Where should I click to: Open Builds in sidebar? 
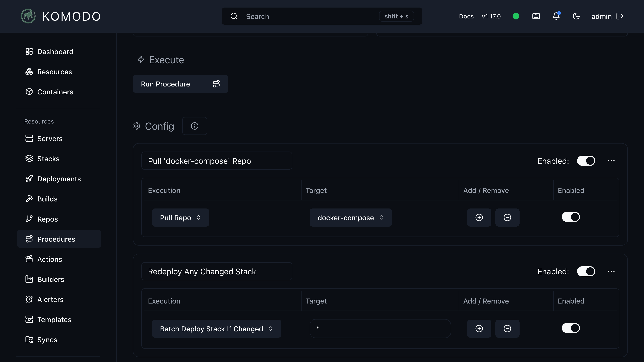tap(59, 199)
